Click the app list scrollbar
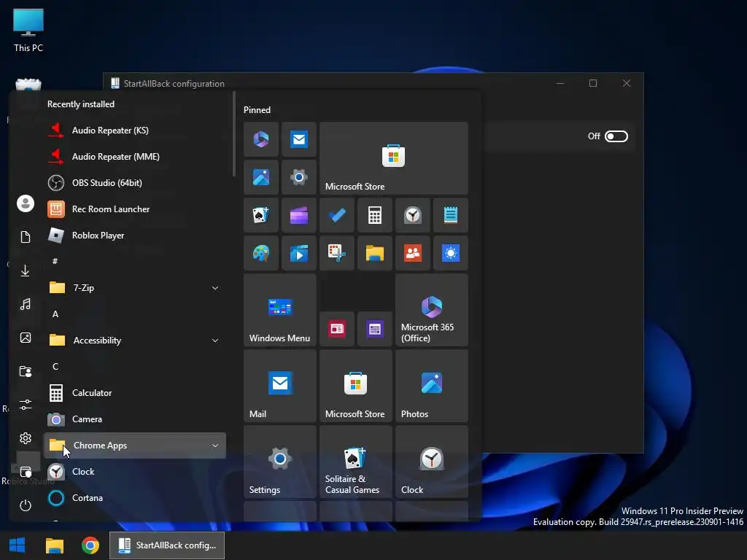This screenshot has width=747, height=560. coord(234,134)
